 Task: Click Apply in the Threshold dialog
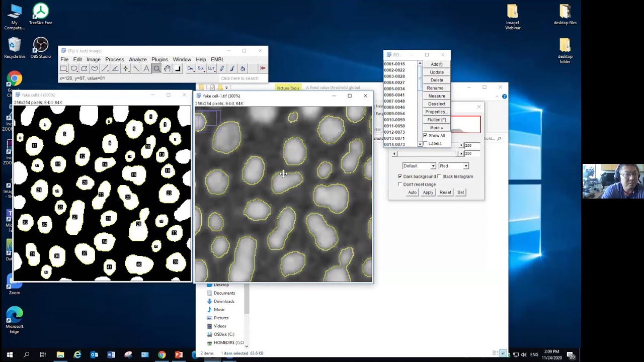(x=428, y=193)
